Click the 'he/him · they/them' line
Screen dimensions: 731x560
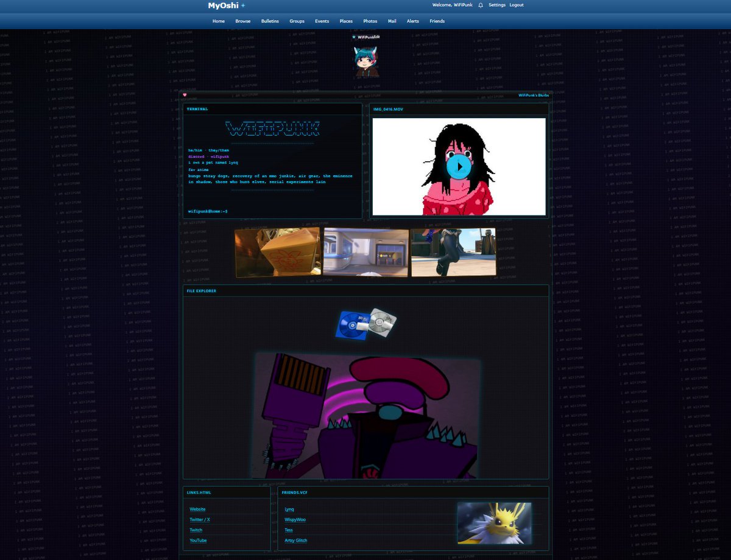[209, 150]
